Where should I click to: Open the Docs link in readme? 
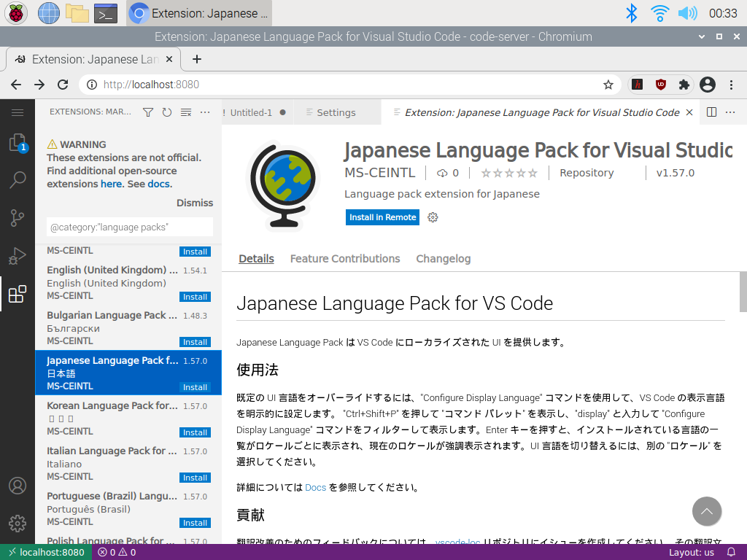(315, 488)
